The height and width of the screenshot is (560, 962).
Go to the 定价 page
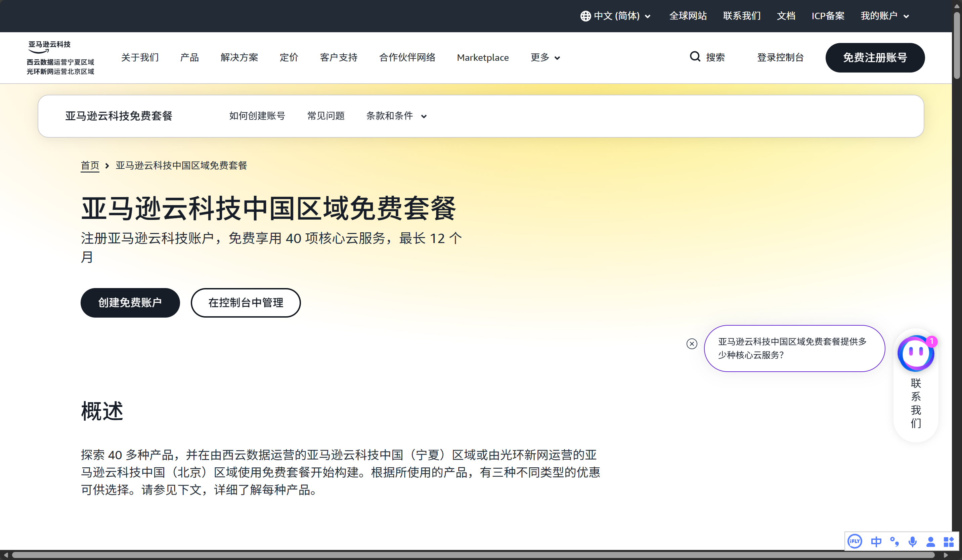pos(289,58)
